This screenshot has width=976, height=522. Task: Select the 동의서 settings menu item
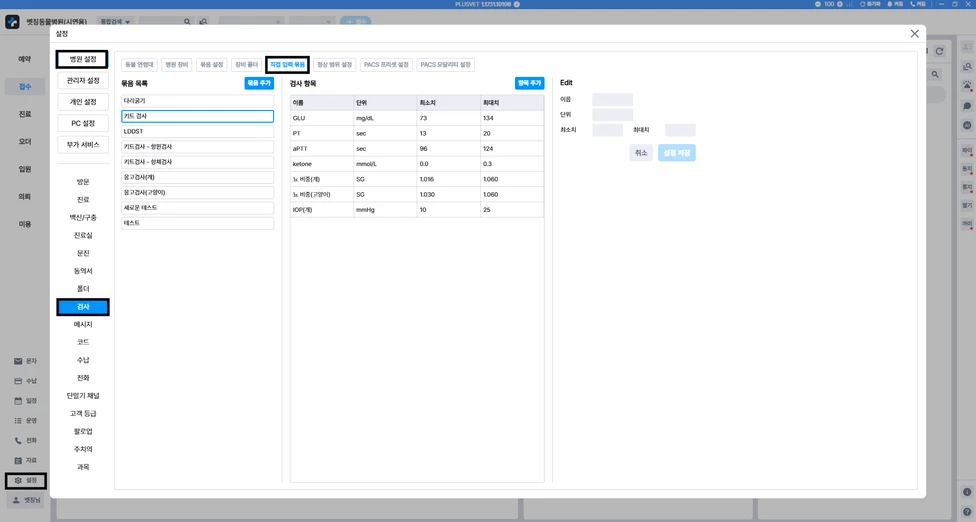[83, 271]
